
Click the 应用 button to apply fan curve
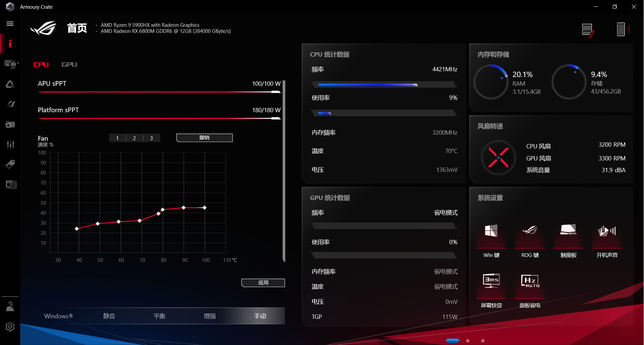click(263, 282)
